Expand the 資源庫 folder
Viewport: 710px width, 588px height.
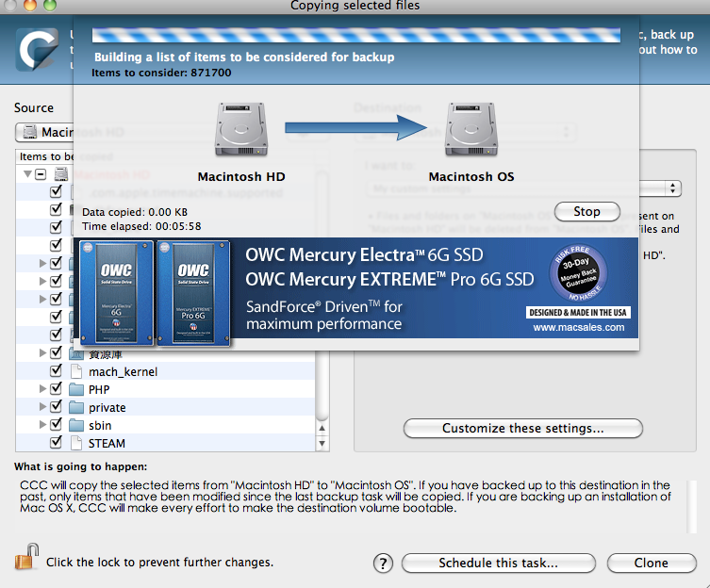[42, 352]
